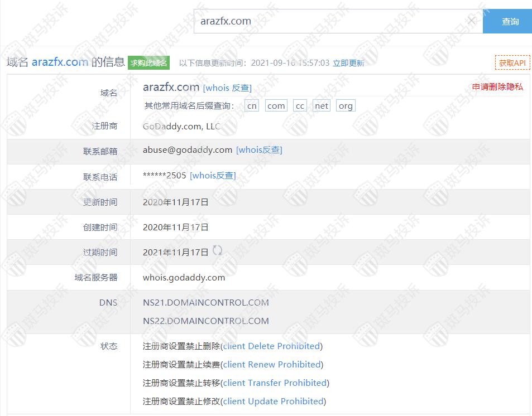Click the arazfx.com domain search input
Viewport: 532px width, 416px height.
coord(329,21)
